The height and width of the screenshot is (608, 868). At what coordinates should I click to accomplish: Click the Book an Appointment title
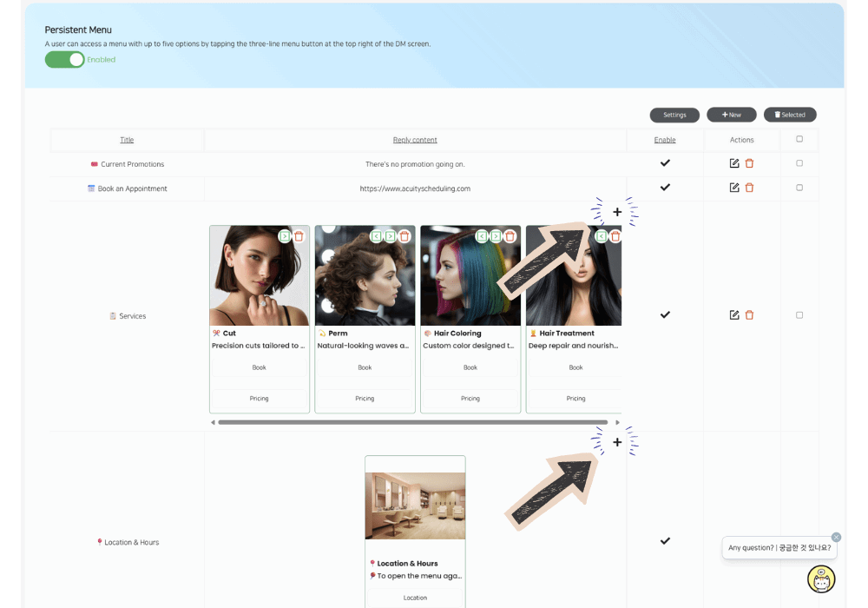[132, 188]
